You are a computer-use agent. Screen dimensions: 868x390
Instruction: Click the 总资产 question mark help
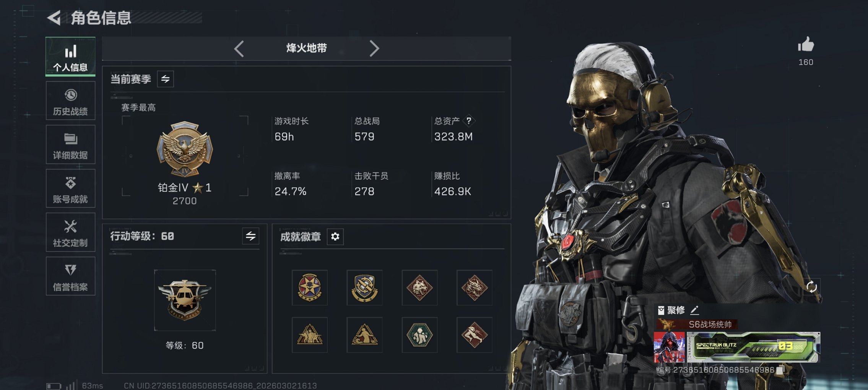click(469, 121)
